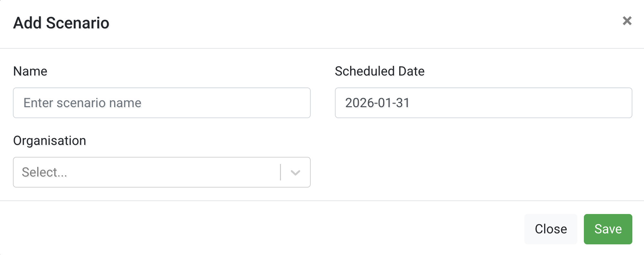
Task: Click the Name field label
Action: (30, 71)
